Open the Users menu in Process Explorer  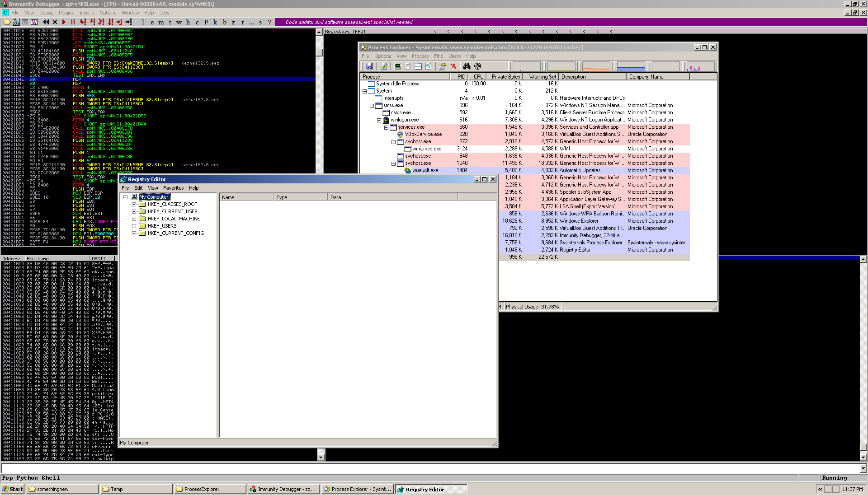pyautogui.click(x=454, y=56)
